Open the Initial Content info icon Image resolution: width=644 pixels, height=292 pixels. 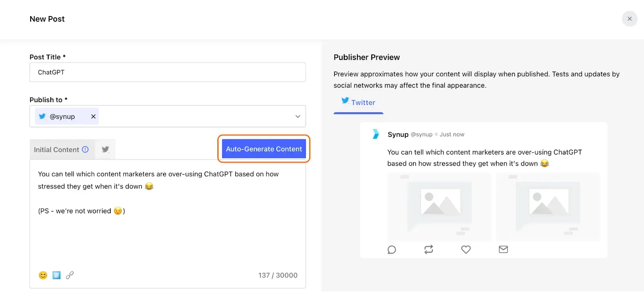coord(85,149)
